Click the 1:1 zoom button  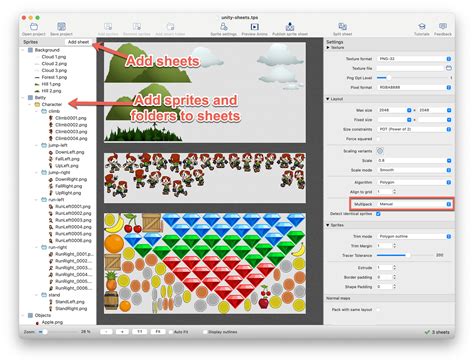click(140, 332)
